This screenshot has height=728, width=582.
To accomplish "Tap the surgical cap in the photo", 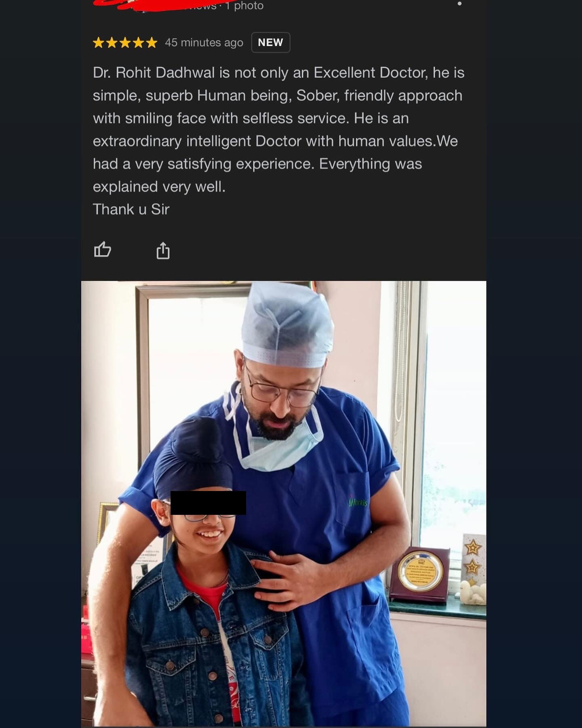I will coord(287,326).
